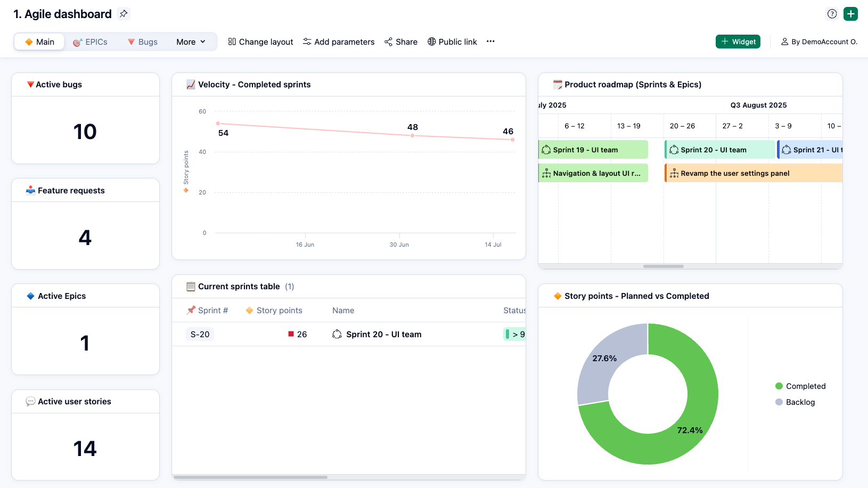The image size is (868, 488).
Task: Open Sprint 20 - UI team row
Action: (383, 334)
